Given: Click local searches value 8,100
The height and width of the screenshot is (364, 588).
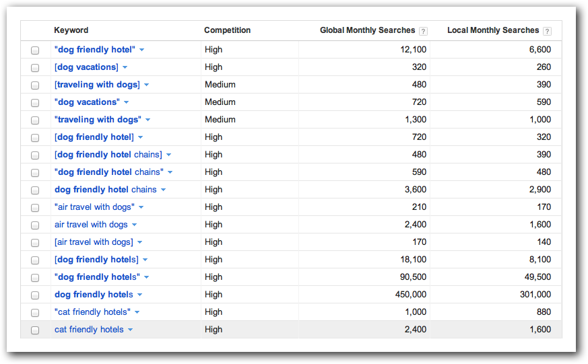Looking at the screenshot, I should click(x=540, y=259).
